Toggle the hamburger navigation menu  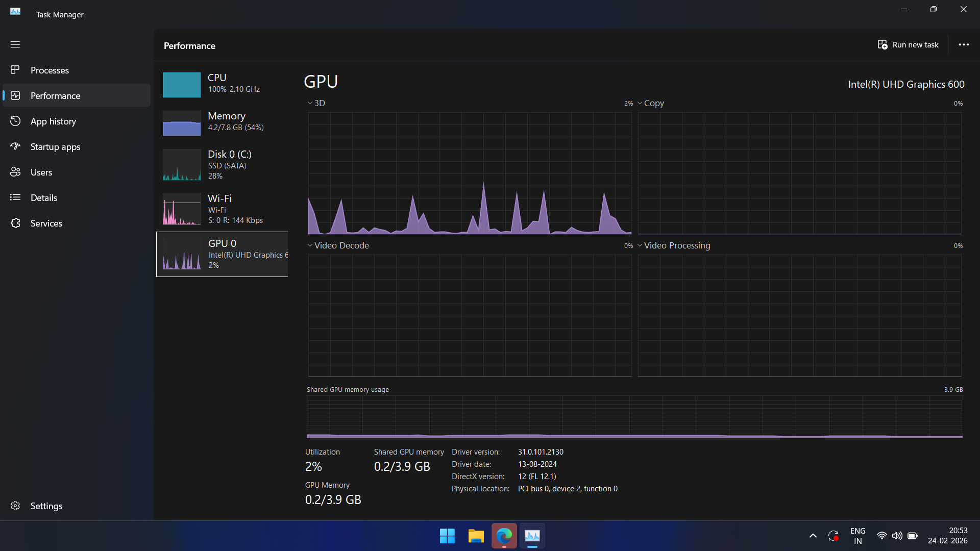coord(15,44)
